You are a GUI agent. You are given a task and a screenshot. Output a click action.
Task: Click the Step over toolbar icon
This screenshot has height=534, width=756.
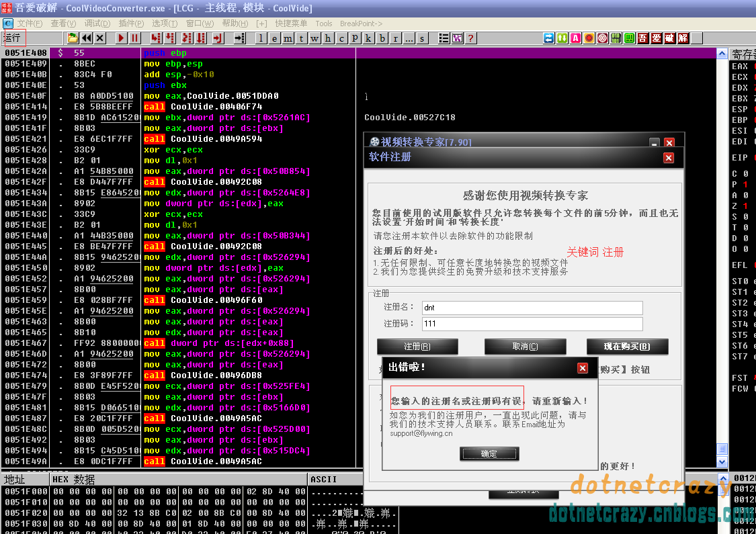coord(170,38)
